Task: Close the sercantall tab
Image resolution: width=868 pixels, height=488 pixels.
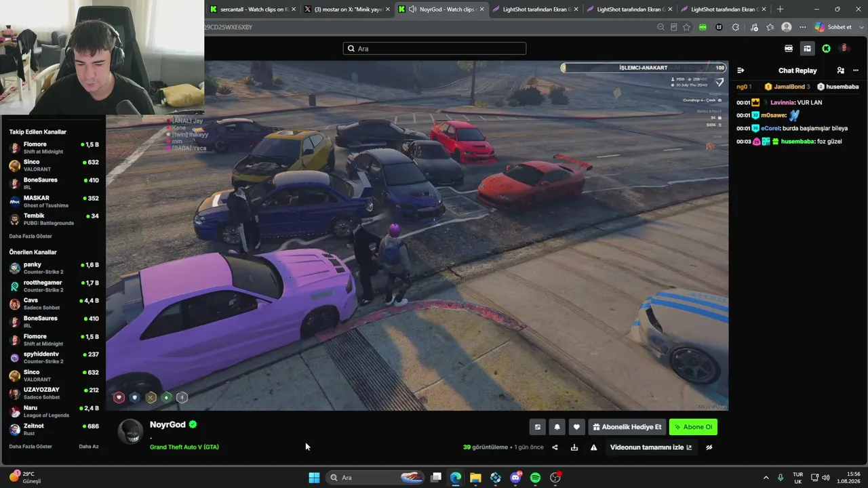Action: [294, 9]
